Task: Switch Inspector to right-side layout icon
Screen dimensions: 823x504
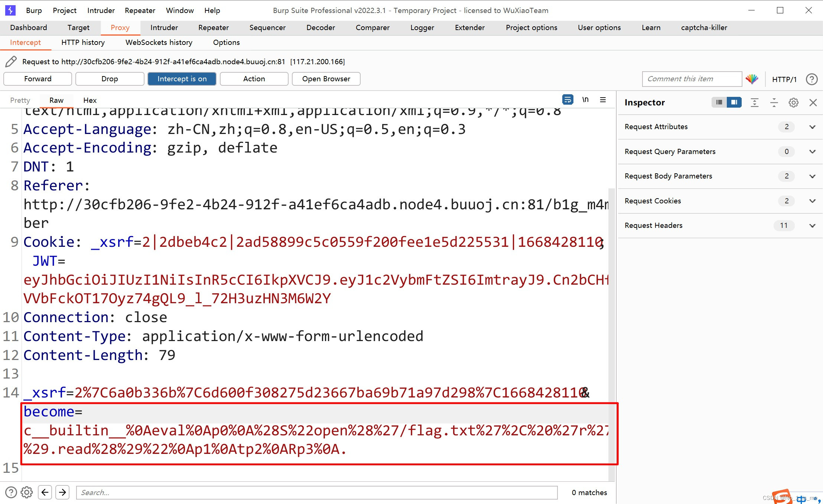Action: click(x=734, y=102)
